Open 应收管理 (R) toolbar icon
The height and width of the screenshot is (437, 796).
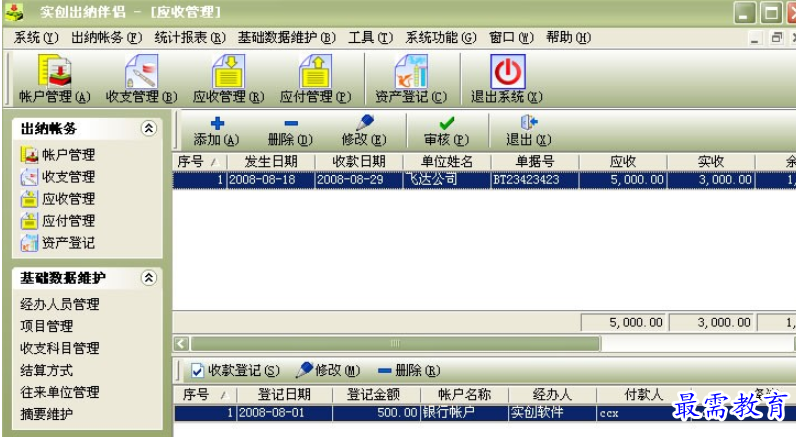[x=228, y=72]
